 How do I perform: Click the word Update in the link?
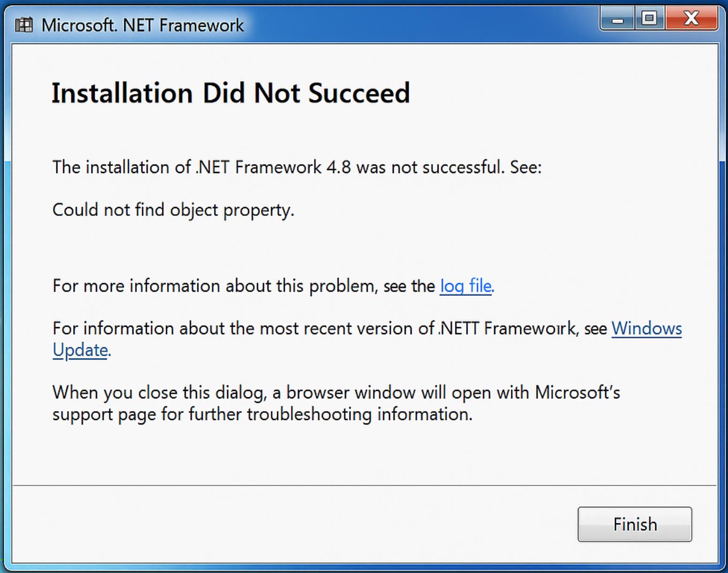coord(80,351)
